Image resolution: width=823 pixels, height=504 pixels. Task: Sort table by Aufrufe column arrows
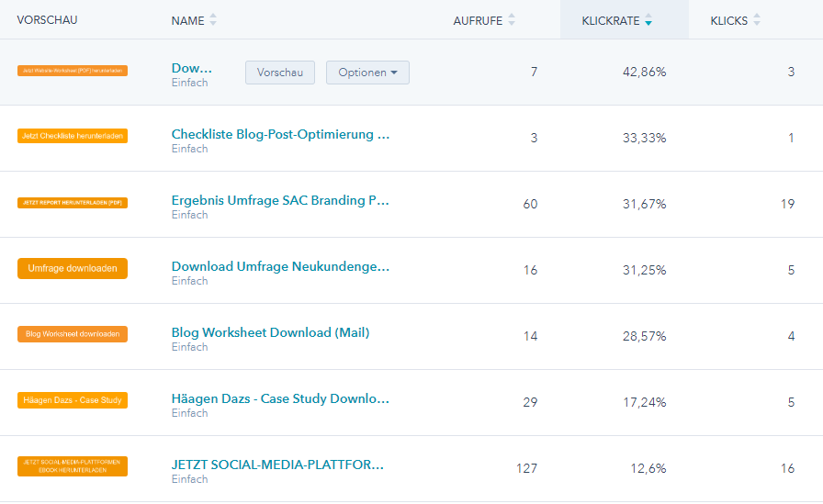pos(512,20)
